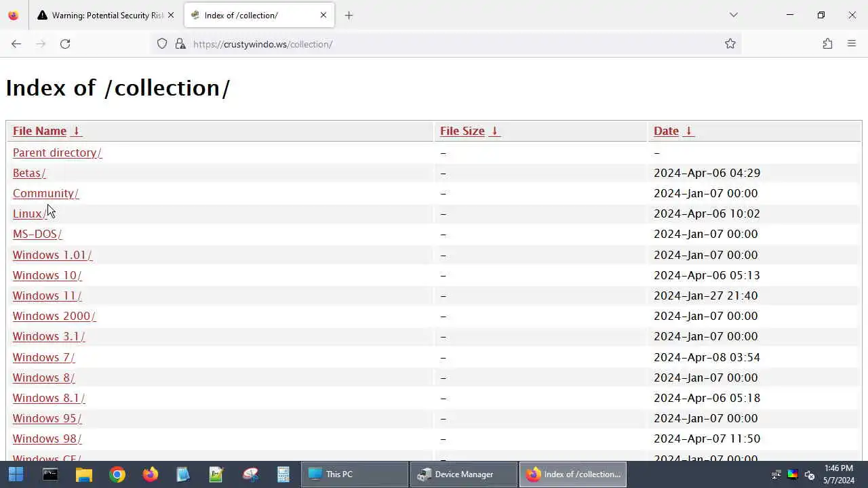The width and height of the screenshot is (868, 488).
Task: List all tabs dropdown arrow
Action: pyautogui.click(x=734, y=15)
